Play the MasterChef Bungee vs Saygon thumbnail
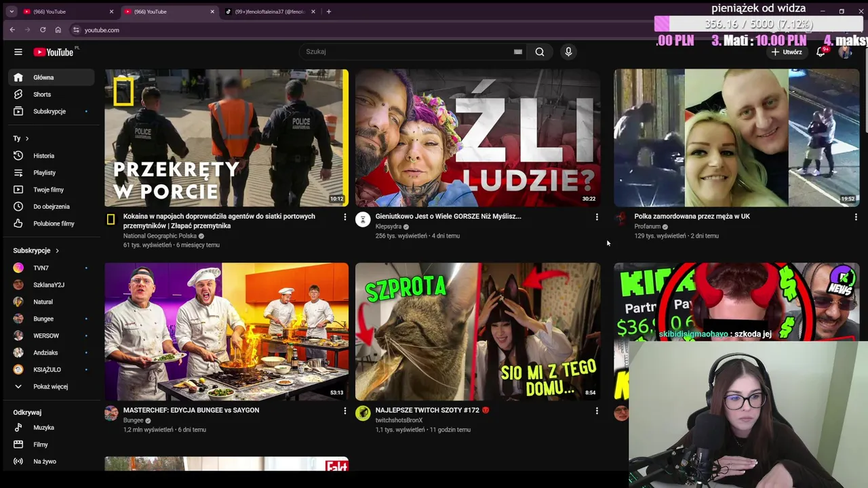The width and height of the screenshot is (868, 488). click(x=226, y=331)
